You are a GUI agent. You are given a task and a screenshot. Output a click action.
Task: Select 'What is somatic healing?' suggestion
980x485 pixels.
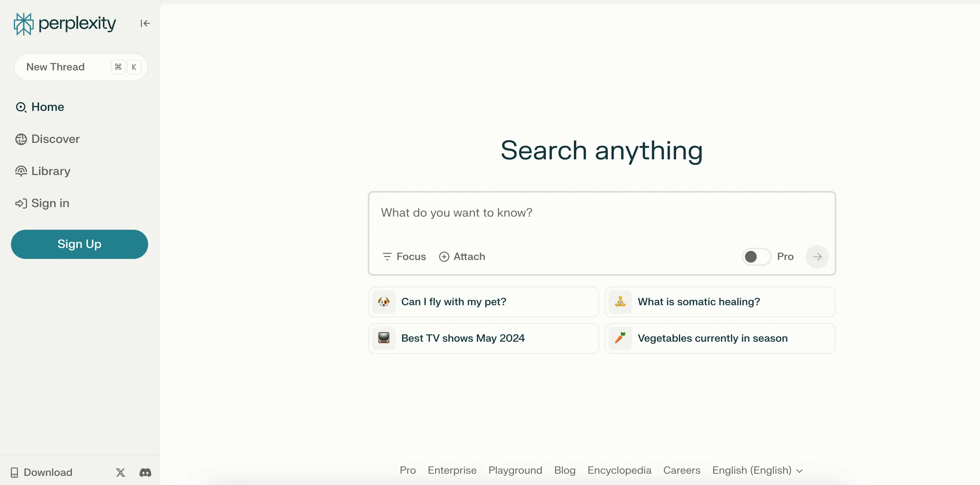click(x=720, y=302)
